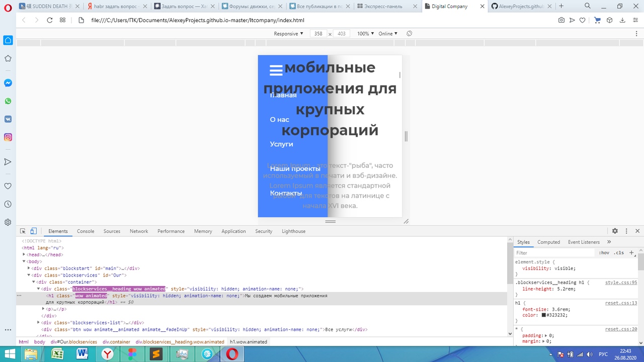
Task: Open Instagram in the sidebar
Action: pos(8,137)
